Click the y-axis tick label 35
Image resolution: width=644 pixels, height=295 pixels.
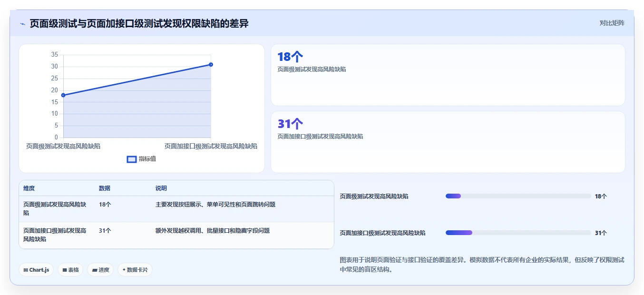tap(54, 55)
